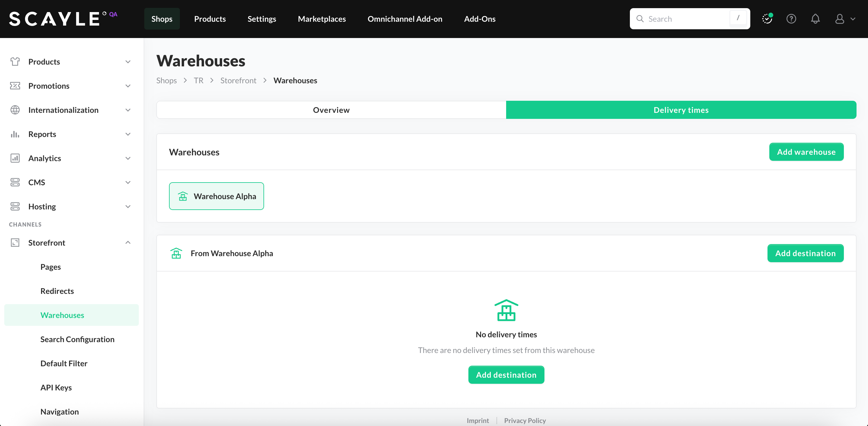Click the help question mark icon
Image resolution: width=868 pixels, height=426 pixels.
(791, 19)
